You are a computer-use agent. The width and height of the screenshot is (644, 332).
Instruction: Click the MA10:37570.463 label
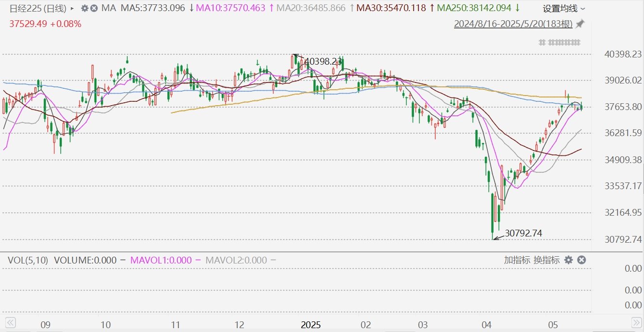coord(231,8)
